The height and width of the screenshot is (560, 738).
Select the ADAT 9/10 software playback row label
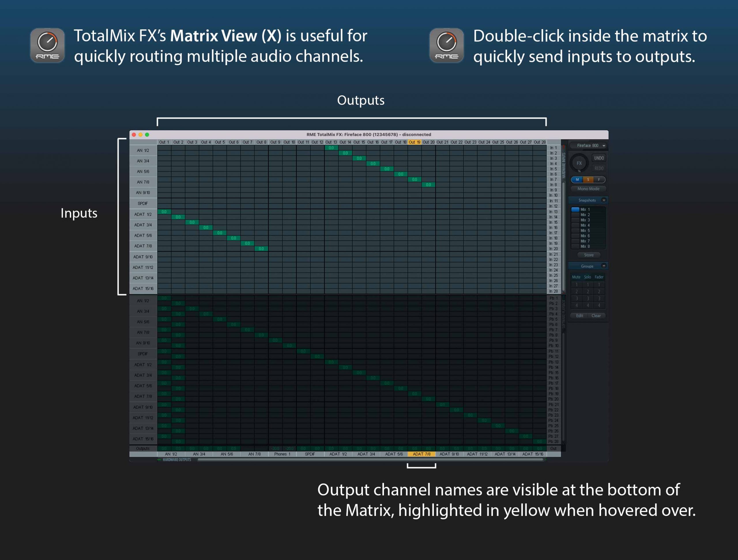tap(143, 407)
